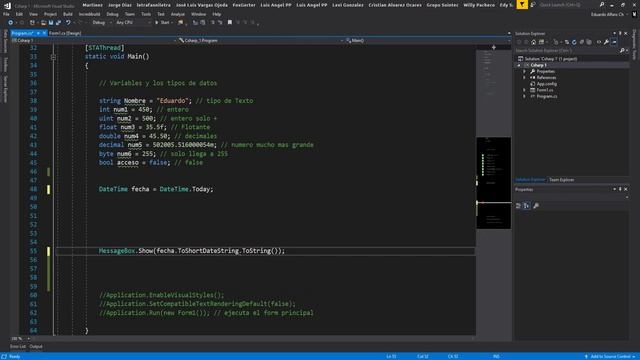
Task: Open the Build menu
Action: (68, 14)
